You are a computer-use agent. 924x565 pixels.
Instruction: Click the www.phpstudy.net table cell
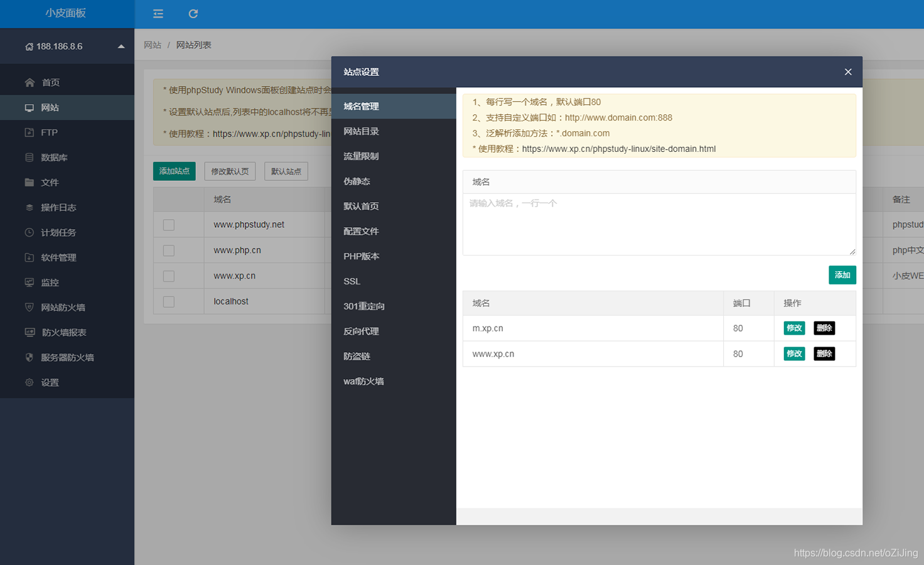pyautogui.click(x=264, y=225)
